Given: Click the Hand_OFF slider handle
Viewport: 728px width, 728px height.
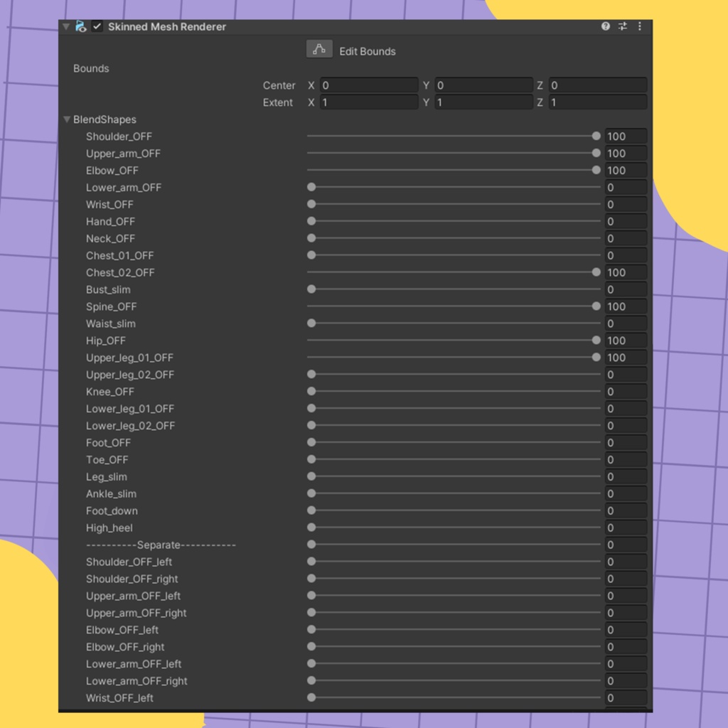Looking at the screenshot, I should click(x=311, y=222).
